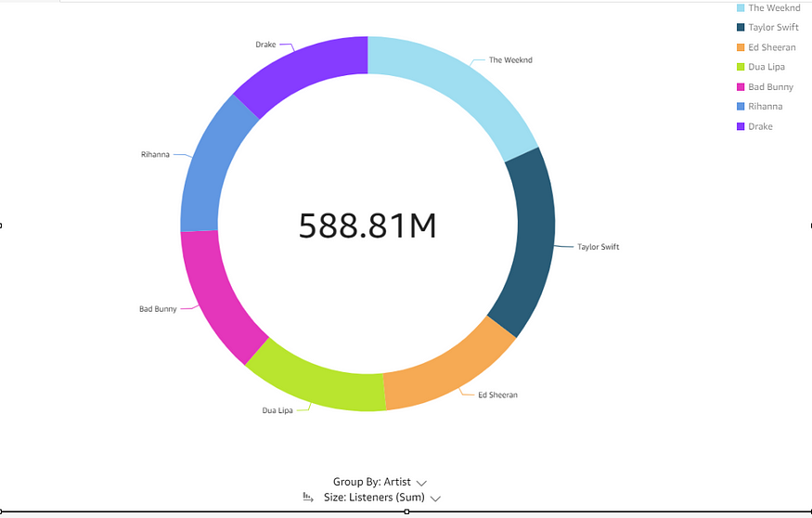Select Drake legend label
812x518 pixels.
[x=760, y=126]
